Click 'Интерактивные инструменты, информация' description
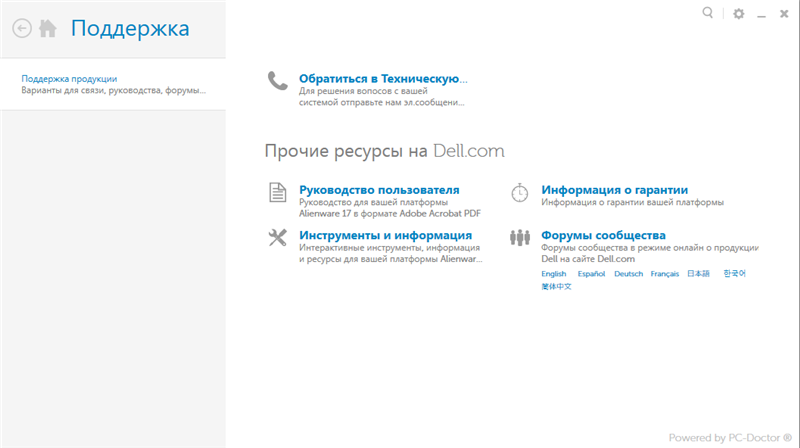 point(389,248)
